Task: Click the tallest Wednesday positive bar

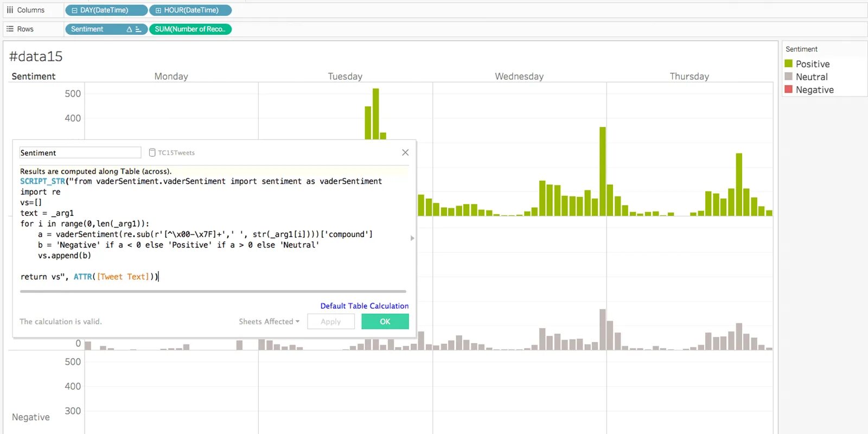Action: click(x=603, y=171)
